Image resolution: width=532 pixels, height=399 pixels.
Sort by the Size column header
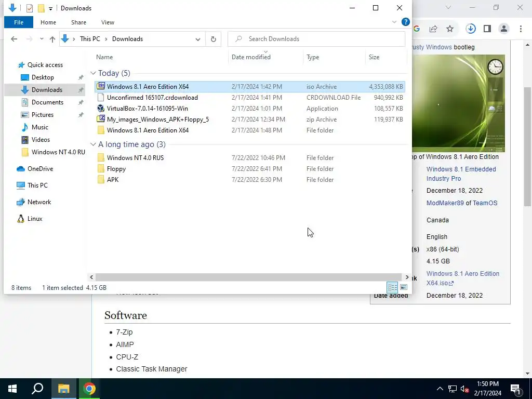click(x=374, y=57)
